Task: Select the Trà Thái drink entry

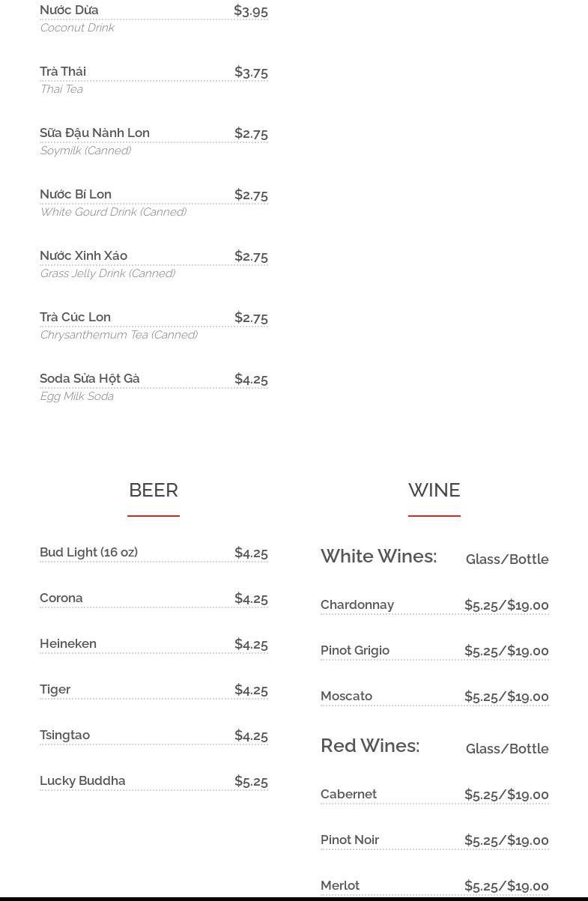Action: (63, 72)
